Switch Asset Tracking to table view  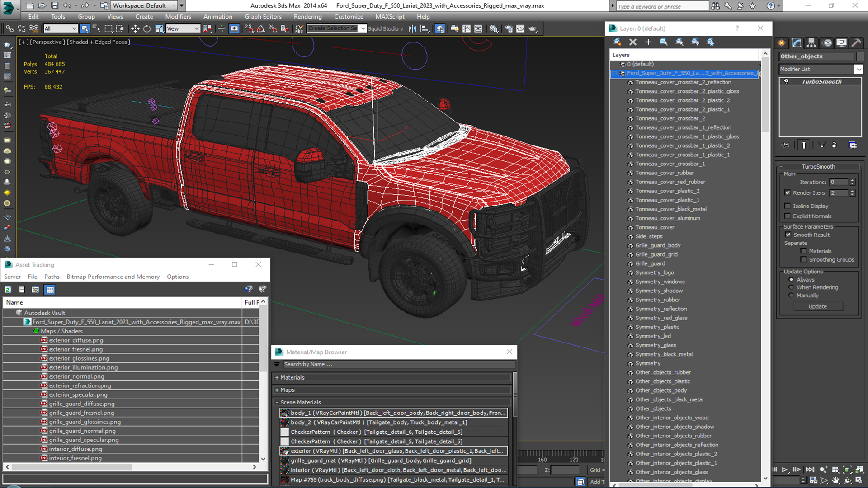(x=50, y=290)
